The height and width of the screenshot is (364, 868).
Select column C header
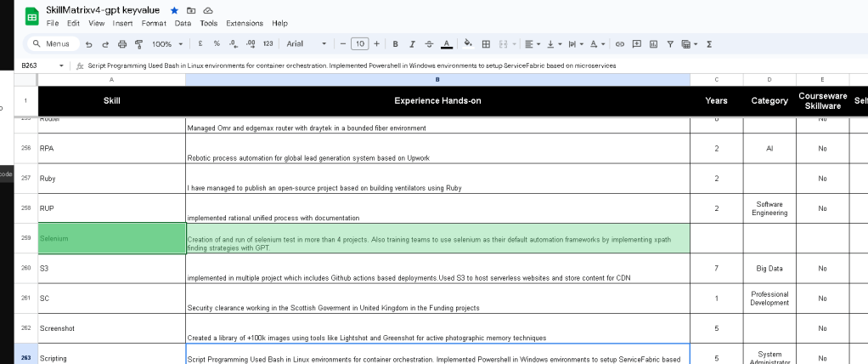(x=716, y=80)
